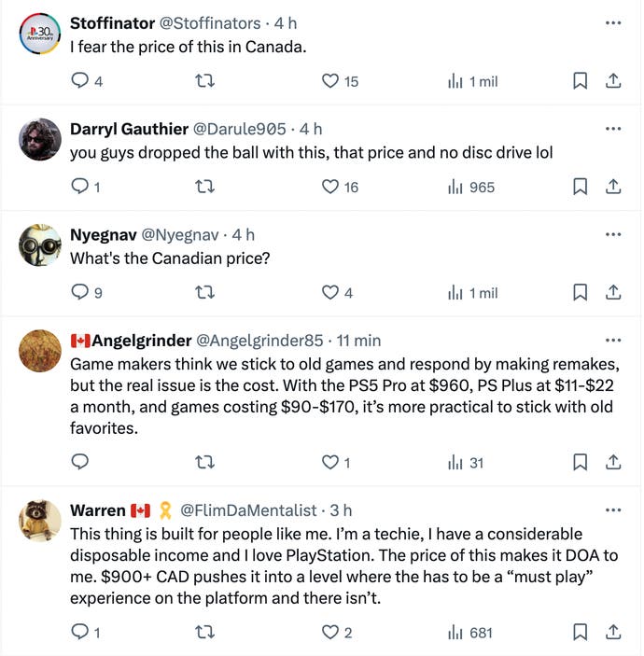The width and height of the screenshot is (644, 656).
Task: Open more options menu on Nyegnav's tweet
Action: (613, 233)
